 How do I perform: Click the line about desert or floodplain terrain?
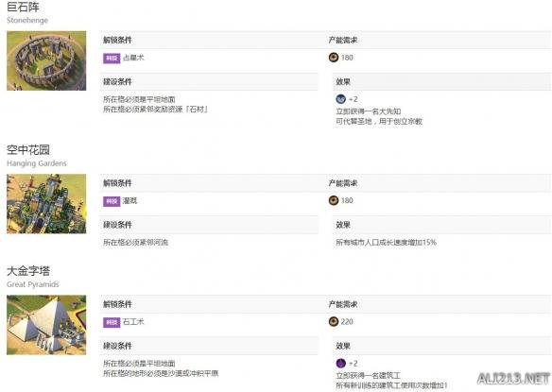point(161,374)
